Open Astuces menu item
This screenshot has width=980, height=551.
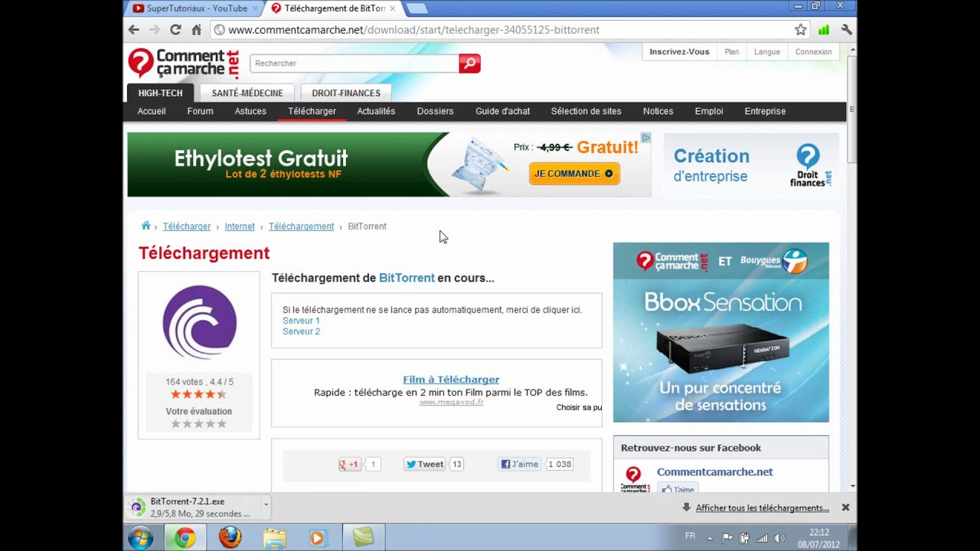tap(250, 111)
